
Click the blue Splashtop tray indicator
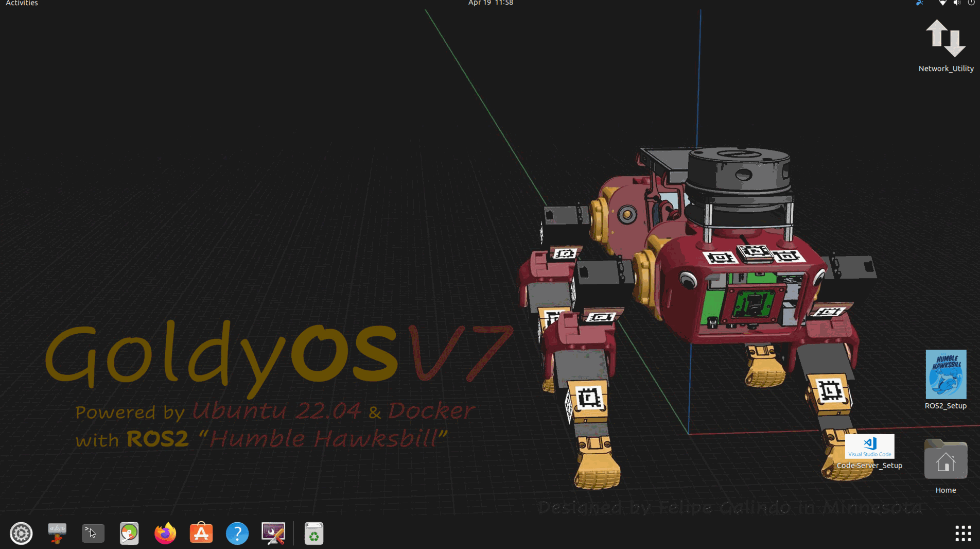(920, 3)
